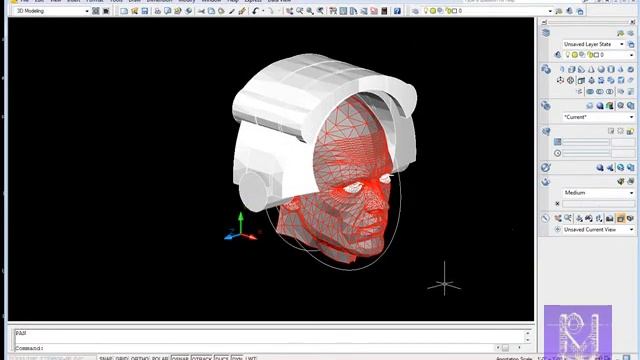Click the Cut scissors icon

(201, 11)
